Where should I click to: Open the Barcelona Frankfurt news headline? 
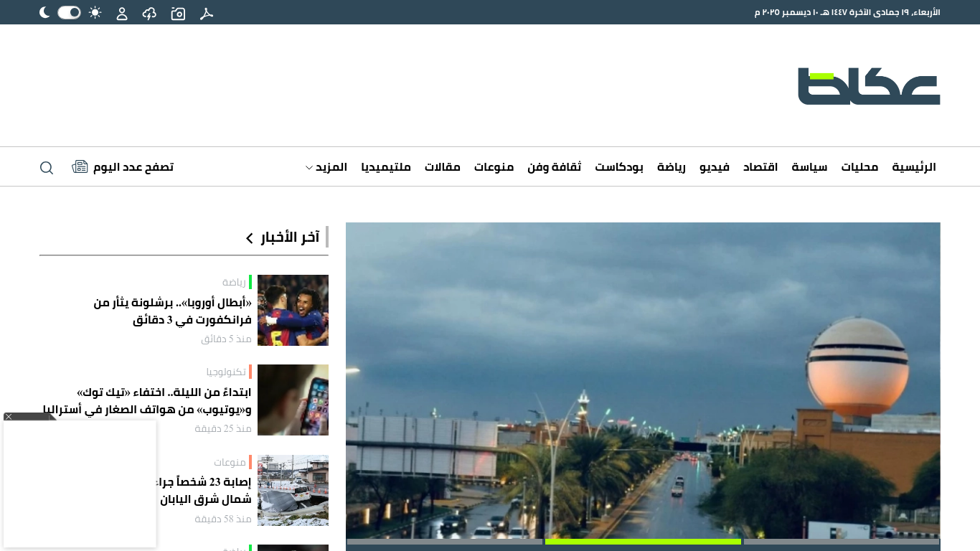[173, 311]
